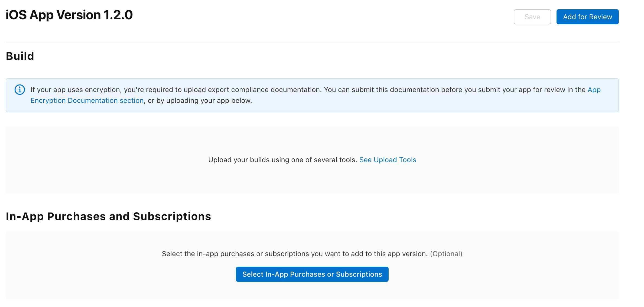Click the iOS App Version 1.2.0 title
This screenshot has height=307, width=644.
click(x=69, y=15)
